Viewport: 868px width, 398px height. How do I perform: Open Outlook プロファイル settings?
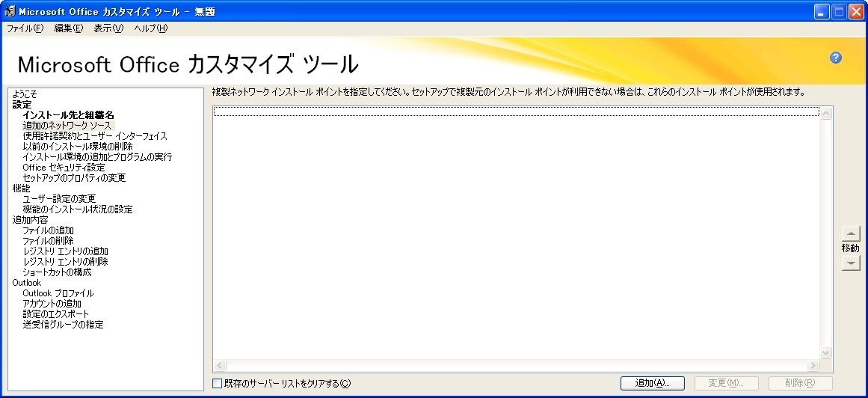pos(58,293)
